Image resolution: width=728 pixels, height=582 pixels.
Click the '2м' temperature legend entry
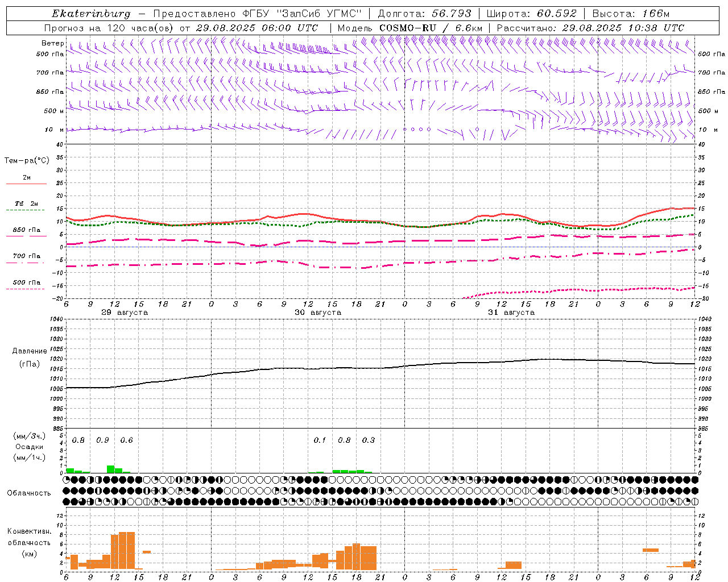[x=27, y=178]
